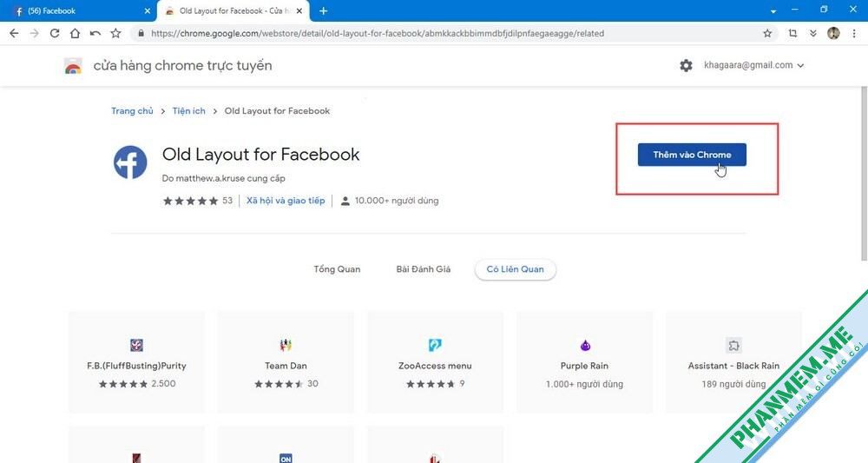Open the Bài Đánh Giá tab
868x463 pixels.
(x=424, y=269)
